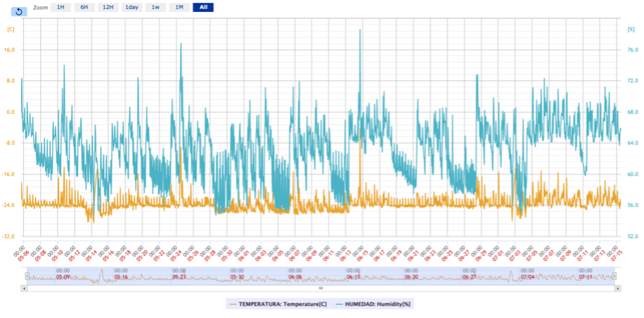Click the orange TEMPERATURA legend line marker
Screen dimensions: 644x318
click(232, 303)
